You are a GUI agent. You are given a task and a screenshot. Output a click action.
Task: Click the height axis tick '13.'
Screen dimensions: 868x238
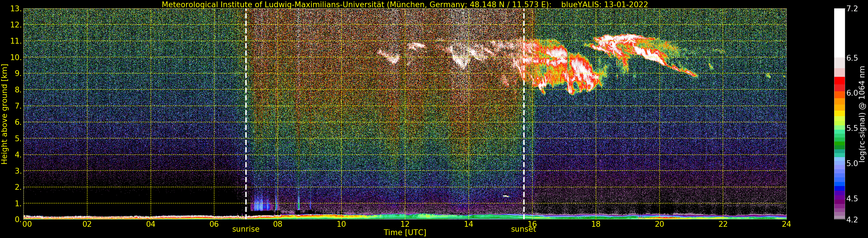coord(16,9)
